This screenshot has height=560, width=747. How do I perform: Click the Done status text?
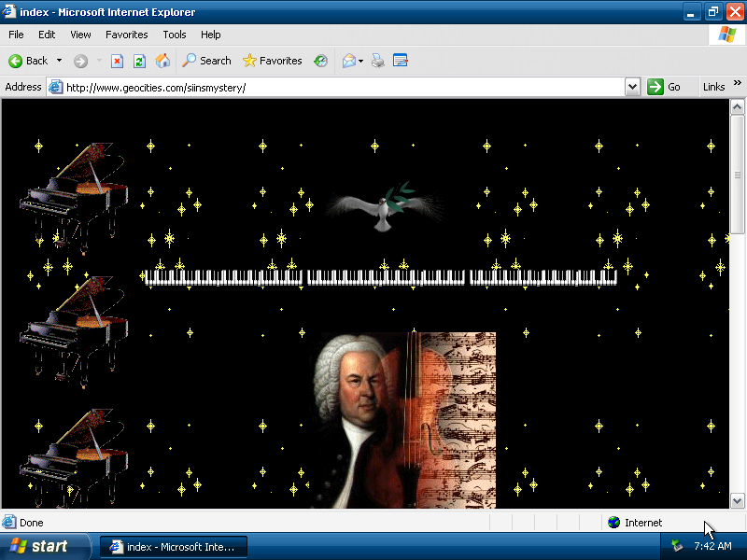point(32,523)
